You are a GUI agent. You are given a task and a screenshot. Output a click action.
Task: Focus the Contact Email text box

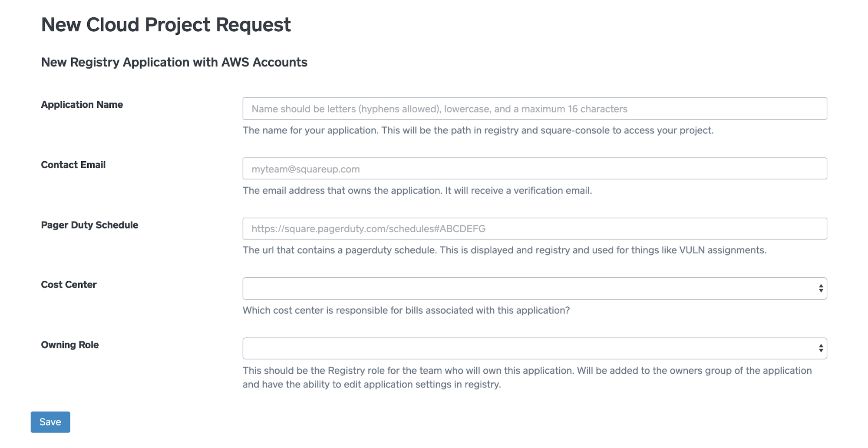click(x=535, y=169)
